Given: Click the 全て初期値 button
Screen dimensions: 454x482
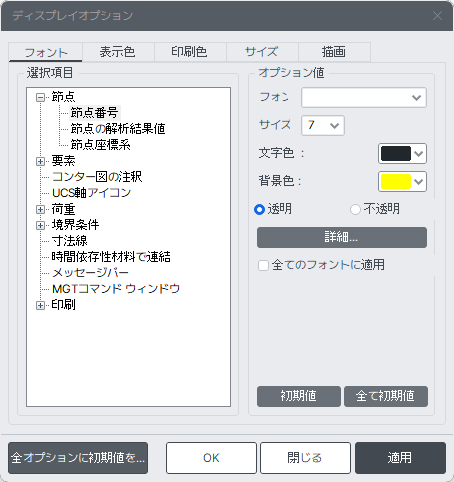Looking at the screenshot, I should click(386, 396).
